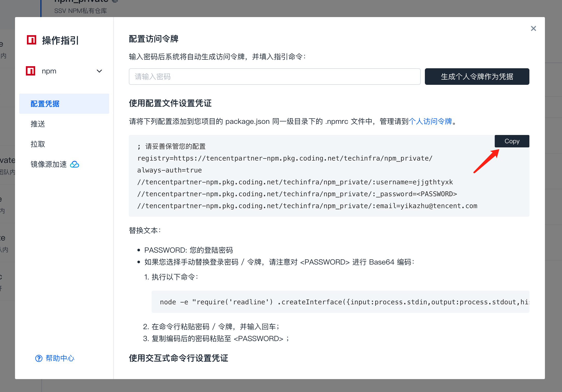Click the PASSWORD: 您的登陆密码 bullet

click(x=189, y=250)
